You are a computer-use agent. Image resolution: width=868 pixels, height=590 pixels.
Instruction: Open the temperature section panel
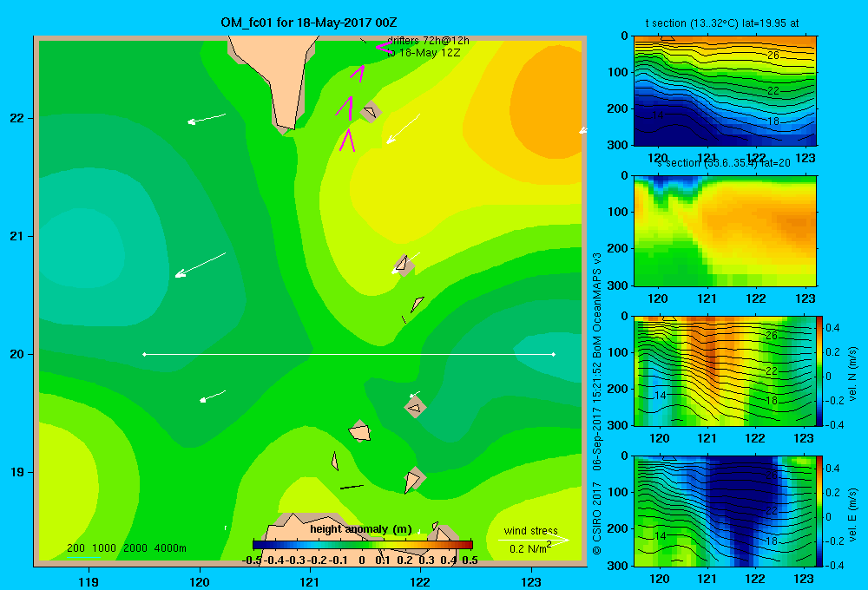click(x=725, y=91)
